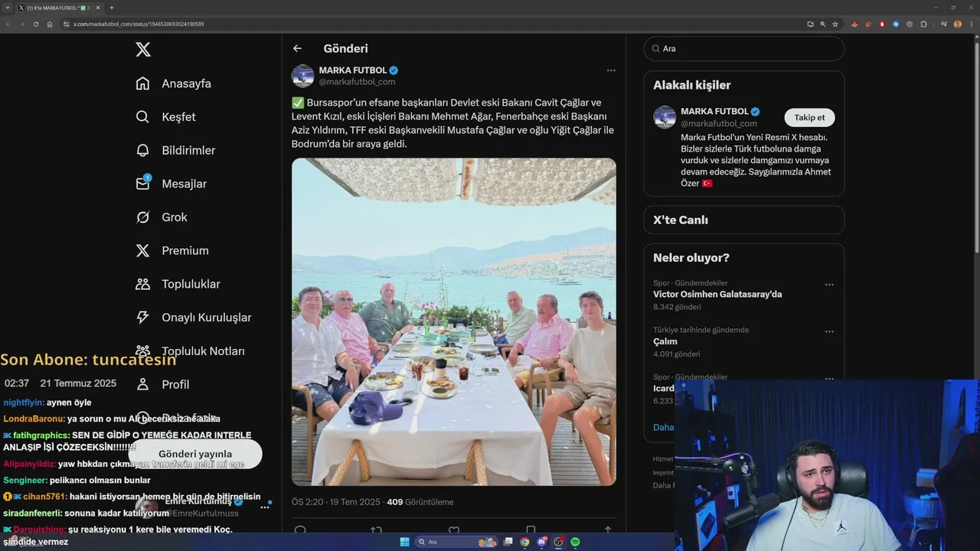The height and width of the screenshot is (551, 980).
Task: Open the X'te Canlı section
Action: [x=744, y=220]
